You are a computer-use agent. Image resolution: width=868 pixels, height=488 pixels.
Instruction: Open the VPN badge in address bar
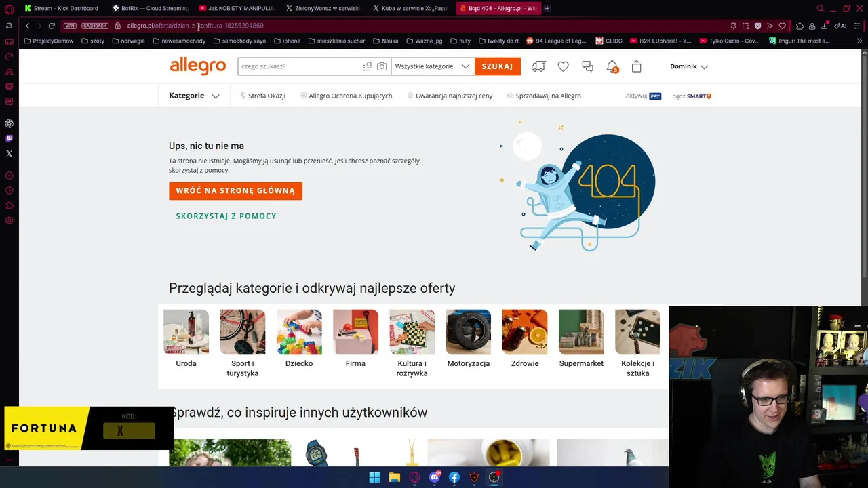coord(70,26)
